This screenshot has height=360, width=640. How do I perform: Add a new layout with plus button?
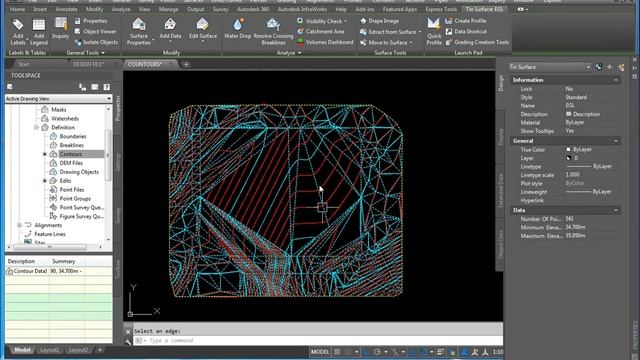click(x=99, y=350)
